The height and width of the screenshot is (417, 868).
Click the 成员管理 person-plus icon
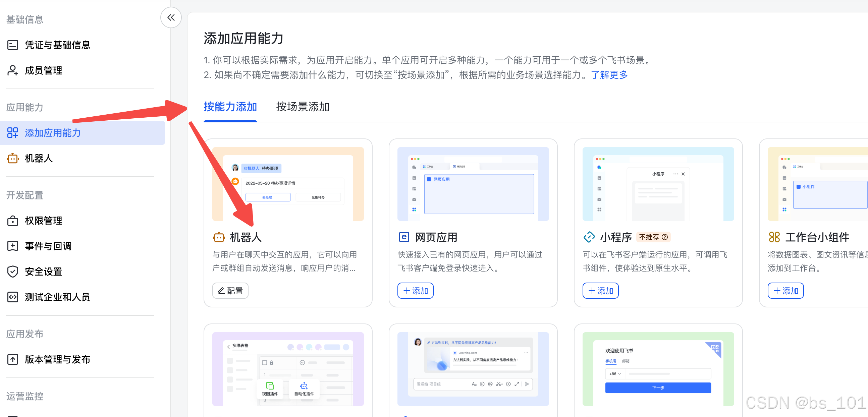[x=13, y=70]
